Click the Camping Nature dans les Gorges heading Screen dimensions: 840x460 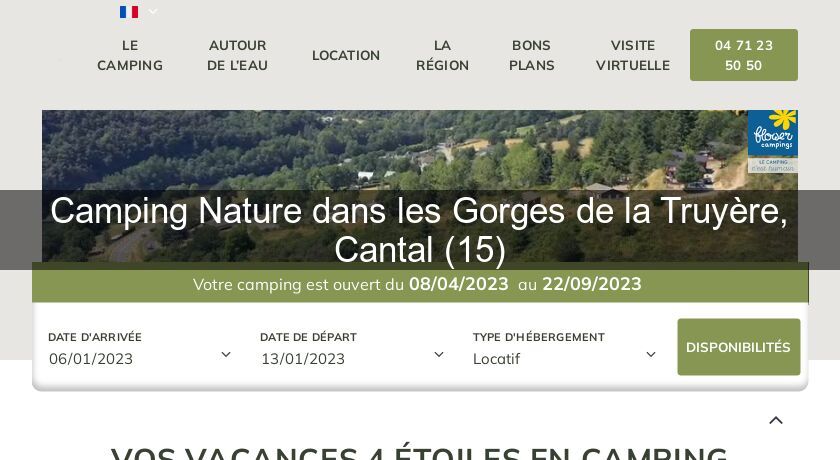[419, 230]
